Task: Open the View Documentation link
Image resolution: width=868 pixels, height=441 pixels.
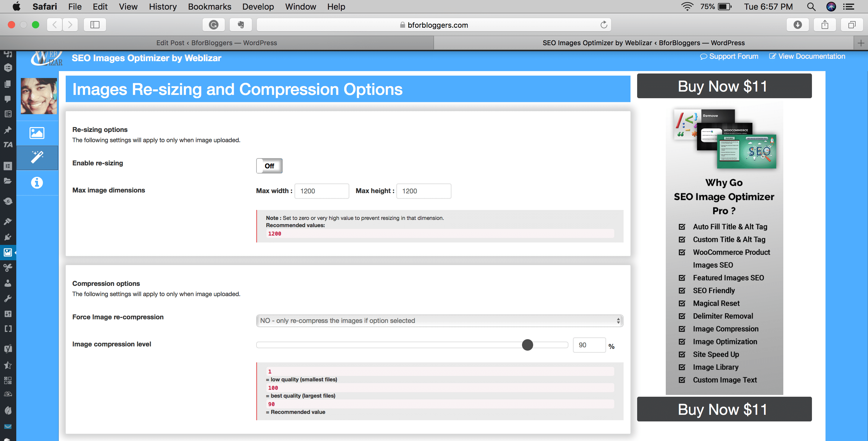Action: point(807,56)
